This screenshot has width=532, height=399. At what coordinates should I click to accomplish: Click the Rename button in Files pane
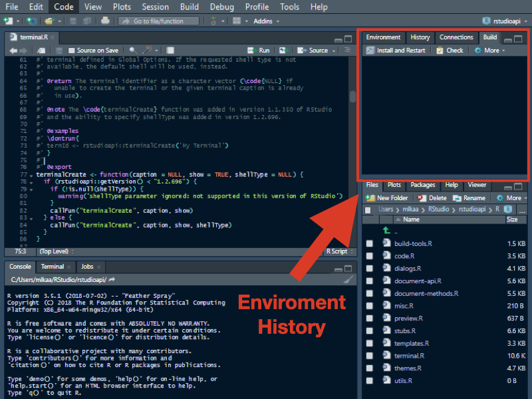point(469,198)
